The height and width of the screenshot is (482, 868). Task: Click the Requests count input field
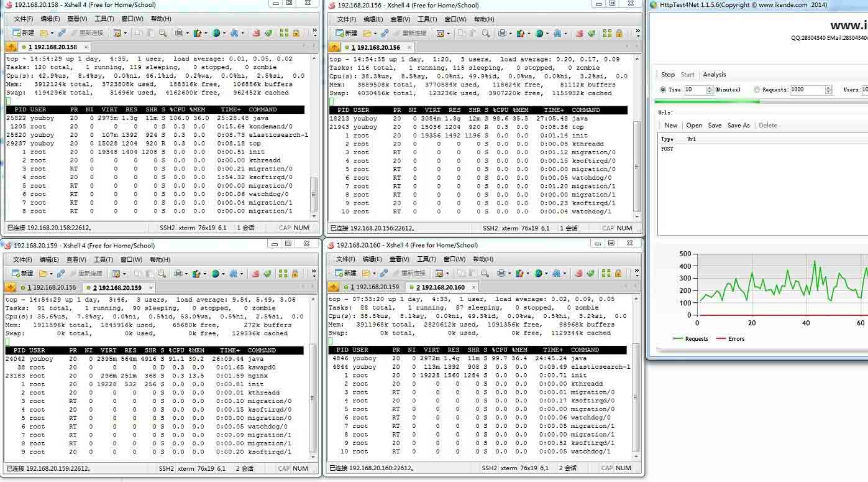pos(806,90)
